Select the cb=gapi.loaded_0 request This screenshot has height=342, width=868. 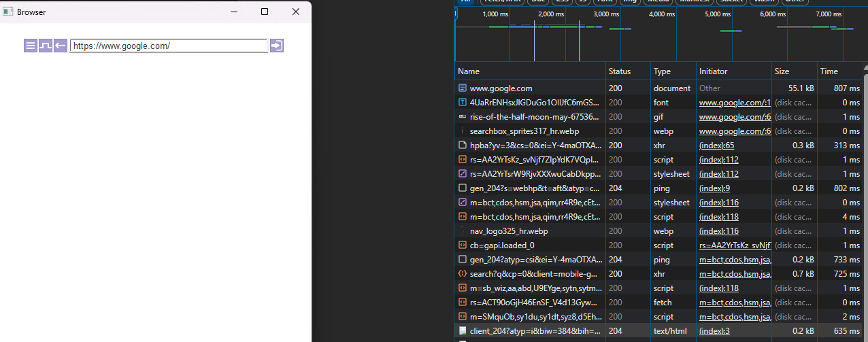point(660,245)
